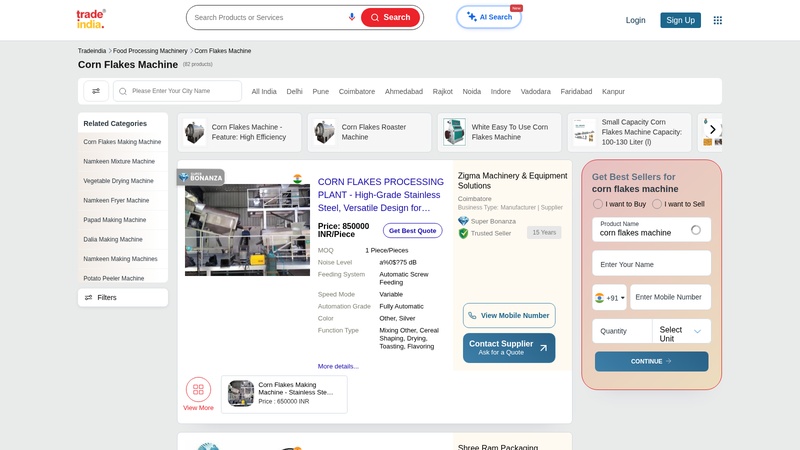Open Small Capacity Corn Flakes Machine card
The width and height of the screenshot is (800, 450).
[629, 132]
